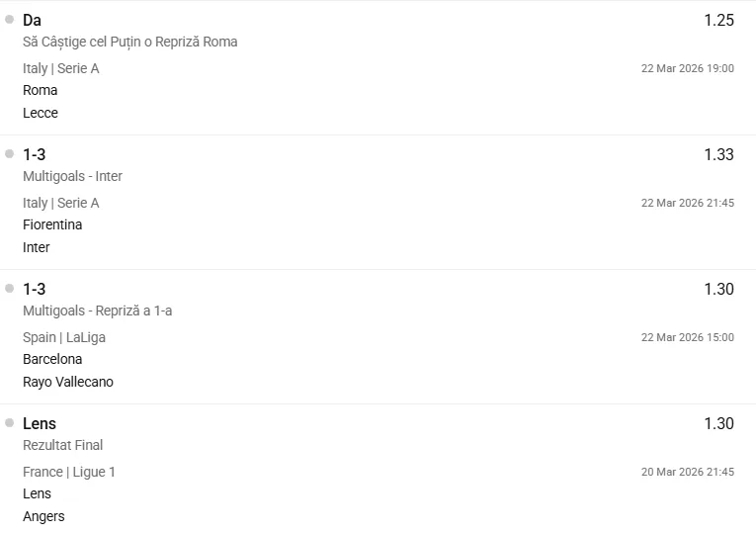Click the Barcelona team name

click(x=52, y=359)
